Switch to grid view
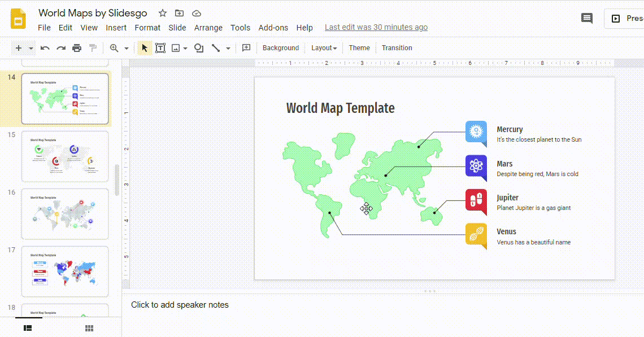Image resolution: width=644 pixels, height=337 pixels. click(x=89, y=328)
